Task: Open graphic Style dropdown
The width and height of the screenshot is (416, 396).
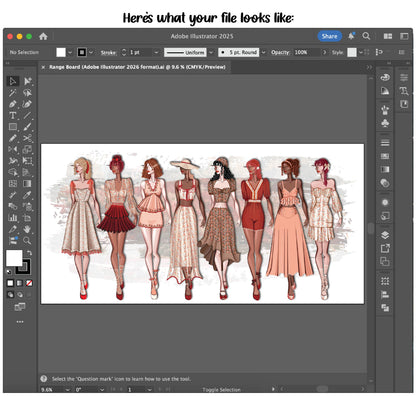Action: [x=361, y=52]
